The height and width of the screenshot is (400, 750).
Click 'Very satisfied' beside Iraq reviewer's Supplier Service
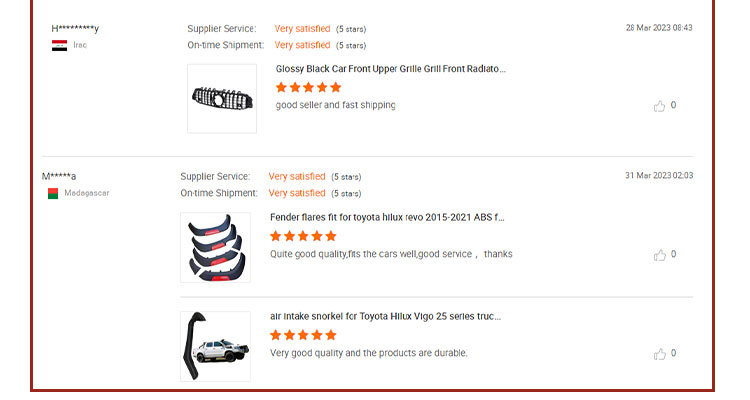pos(302,29)
